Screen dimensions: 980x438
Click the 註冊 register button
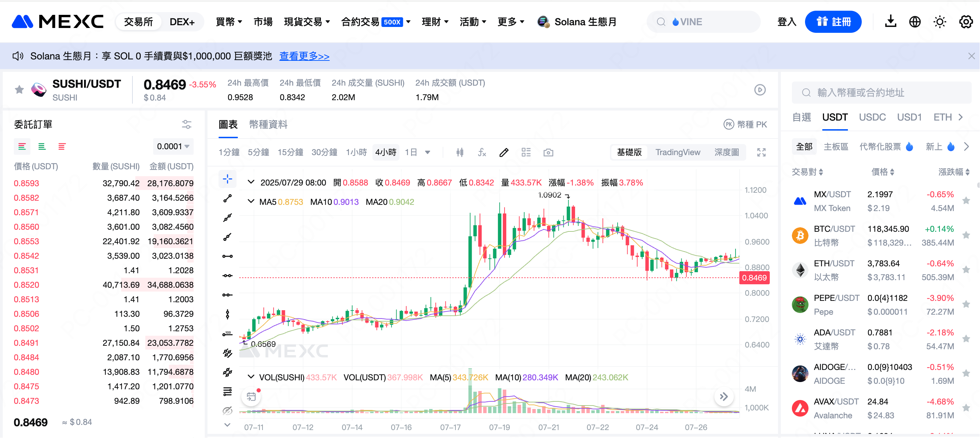(833, 22)
